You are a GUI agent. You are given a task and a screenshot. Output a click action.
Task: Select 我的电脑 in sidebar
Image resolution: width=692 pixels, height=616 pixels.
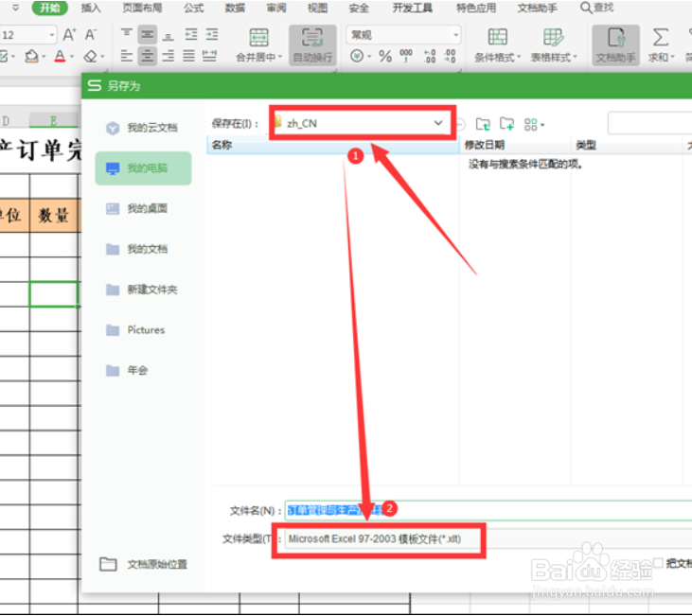tap(143, 168)
